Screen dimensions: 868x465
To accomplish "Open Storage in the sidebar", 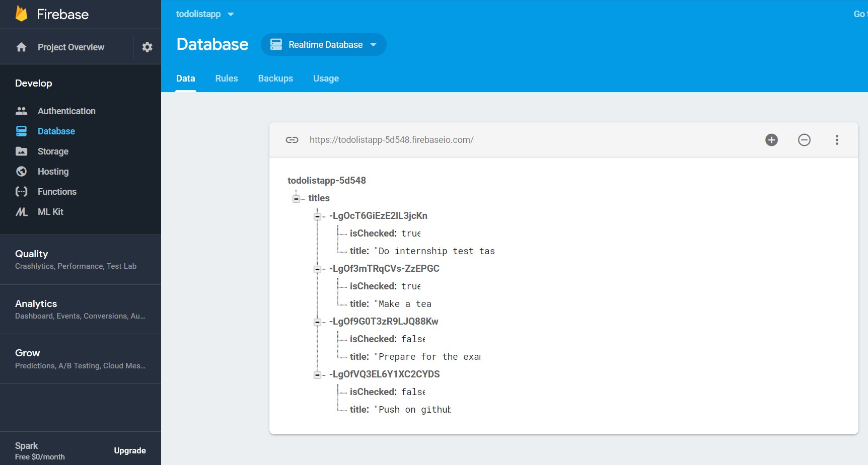I will (53, 151).
